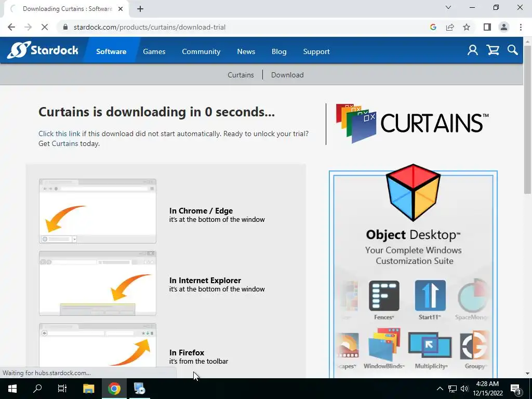
Task: Open the Software menu
Action: pyautogui.click(x=111, y=51)
